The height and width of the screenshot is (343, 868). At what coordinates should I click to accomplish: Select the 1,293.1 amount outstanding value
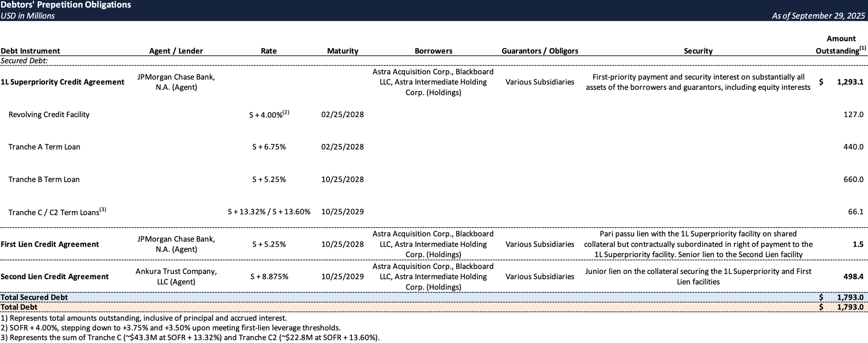click(850, 82)
